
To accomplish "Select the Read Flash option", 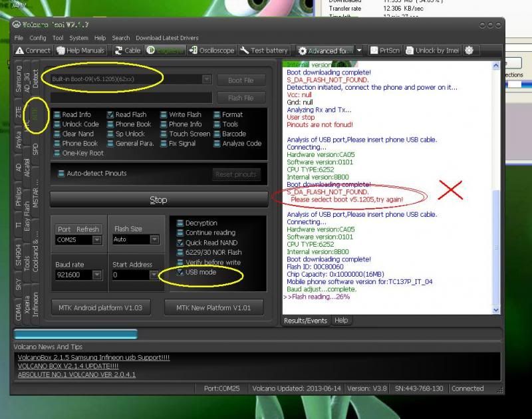I will pos(127,114).
